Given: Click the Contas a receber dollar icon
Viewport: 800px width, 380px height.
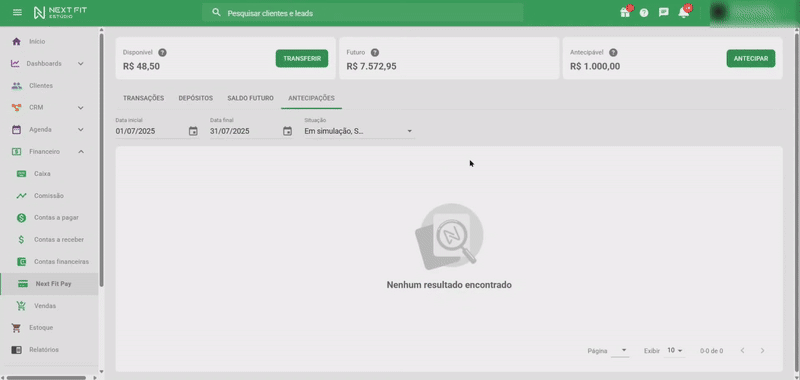Looking at the screenshot, I should (21, 240).
